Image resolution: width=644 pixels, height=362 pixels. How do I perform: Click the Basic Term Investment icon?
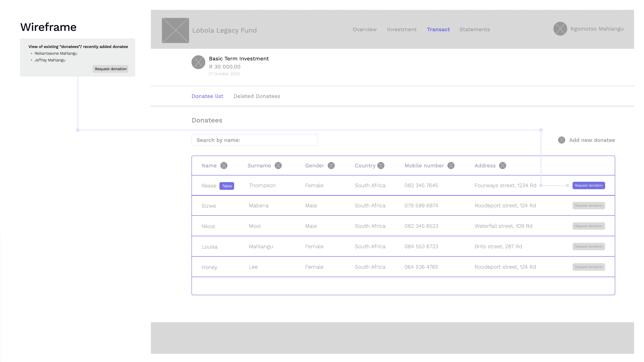point(198,62)
